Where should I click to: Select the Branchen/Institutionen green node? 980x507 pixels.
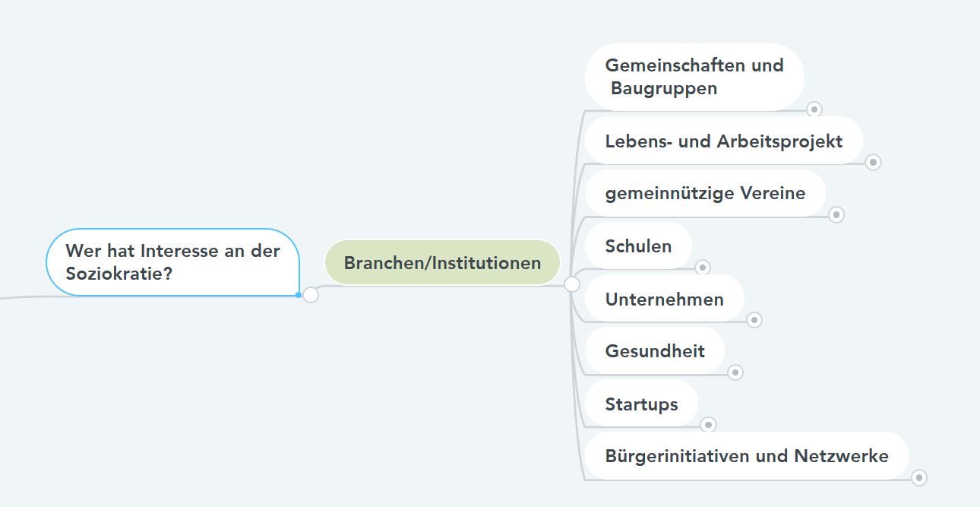[442, 263]
